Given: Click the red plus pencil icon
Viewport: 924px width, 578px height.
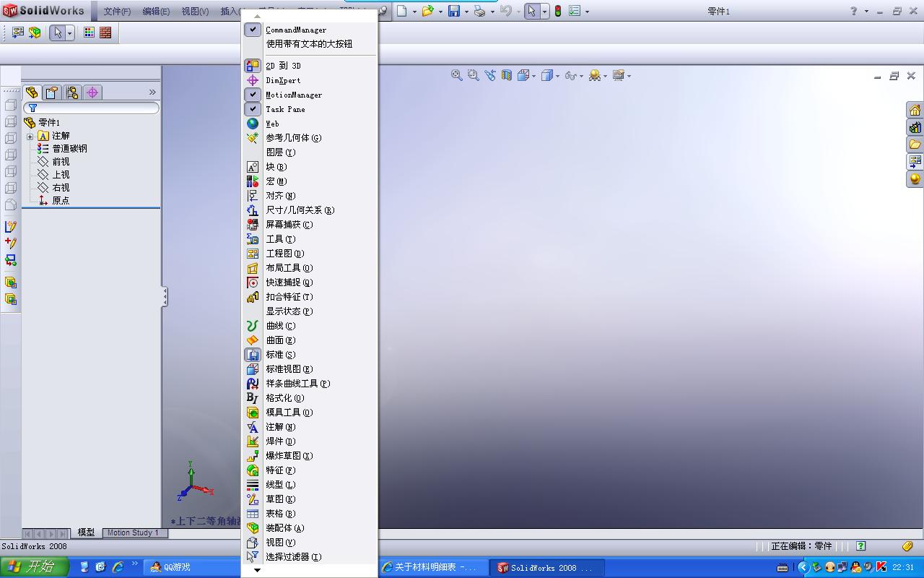Looking at the screenshot, I should point(11,243).
